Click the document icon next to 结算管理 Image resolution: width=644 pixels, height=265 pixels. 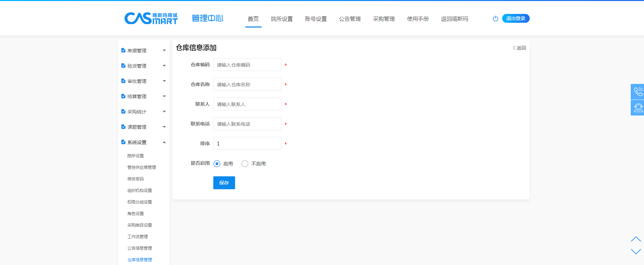click(x=123, y=96)
